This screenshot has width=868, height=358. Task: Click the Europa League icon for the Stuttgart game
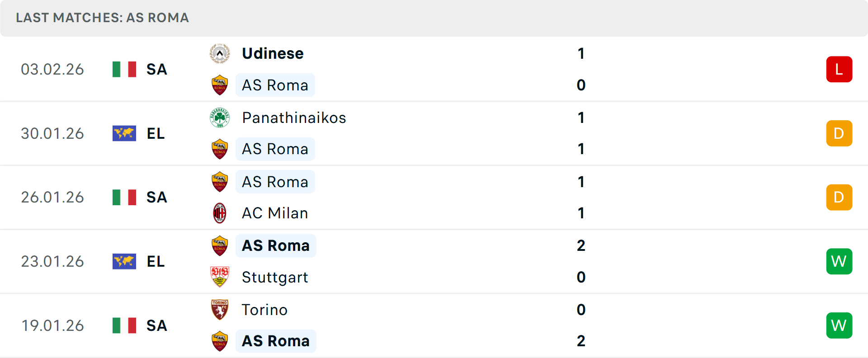124,261
